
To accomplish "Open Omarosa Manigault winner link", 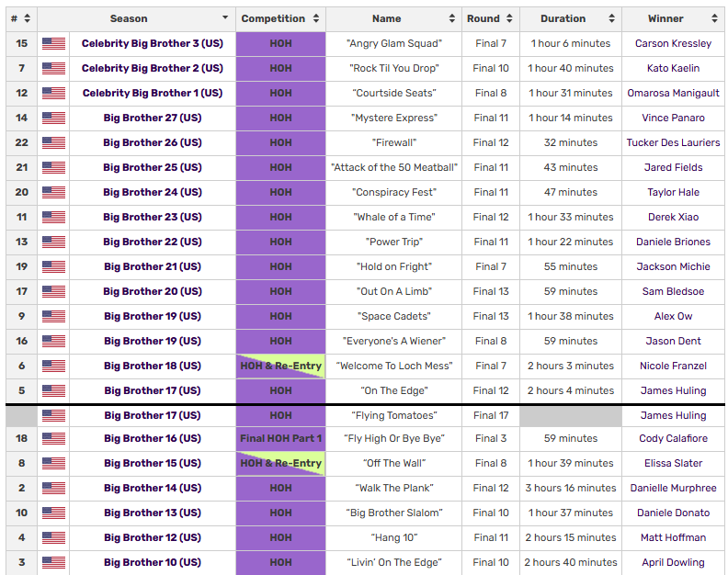I will 673,94.
